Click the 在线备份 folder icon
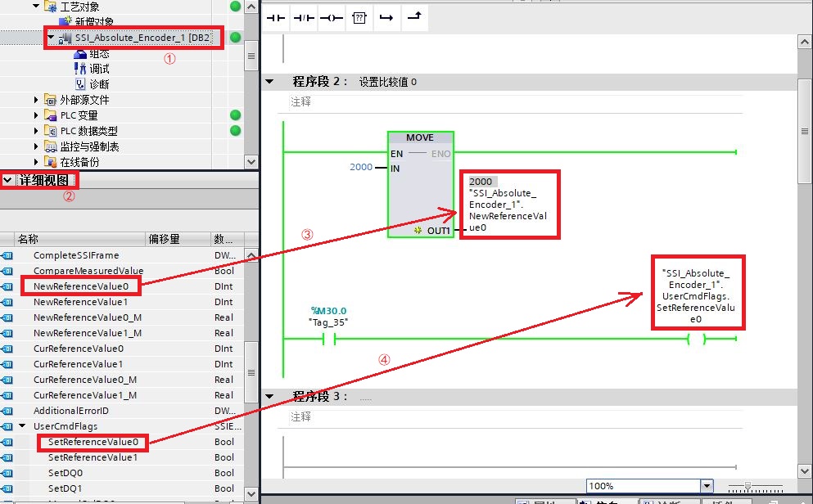 (x=50, y=162)
